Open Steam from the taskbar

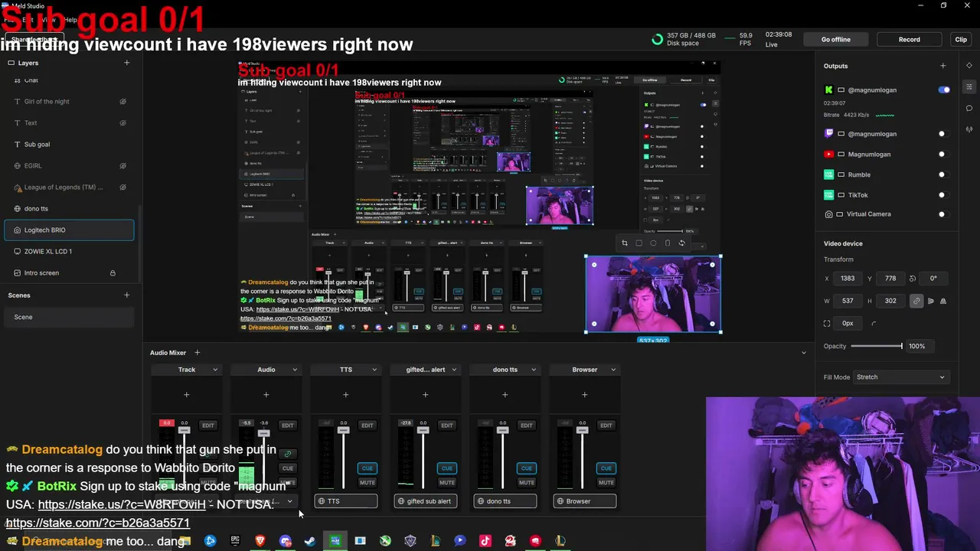310,541
